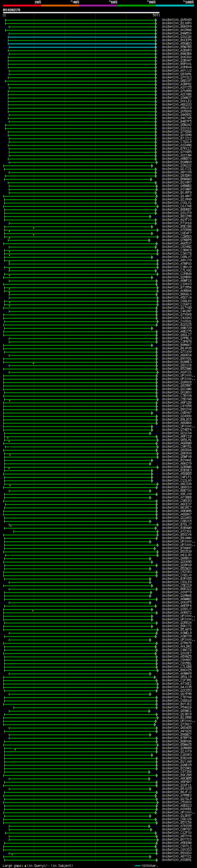Click the query end position 507
This screenshot has height=868, width=197.
155,15
